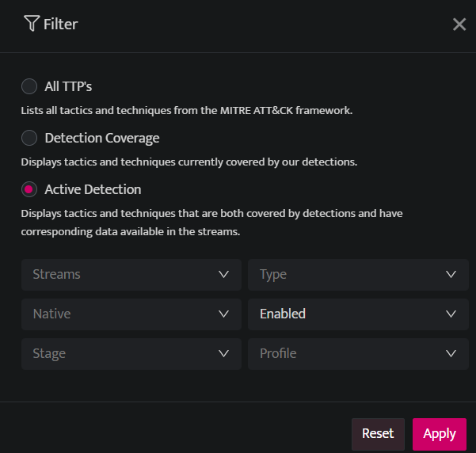This screenshot has width=476, height=453.
Task: Select the All TTP's radio button
Action: (x=29, y=86)
